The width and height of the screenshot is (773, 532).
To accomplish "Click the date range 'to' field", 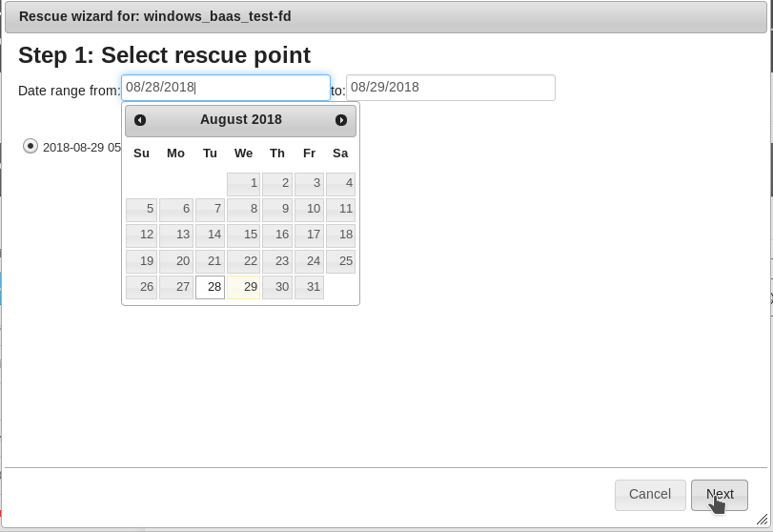I will pos(450,88).
